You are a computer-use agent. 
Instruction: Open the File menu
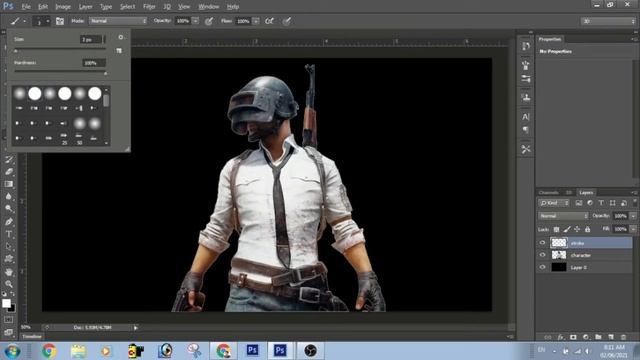(x=26, y=7)
